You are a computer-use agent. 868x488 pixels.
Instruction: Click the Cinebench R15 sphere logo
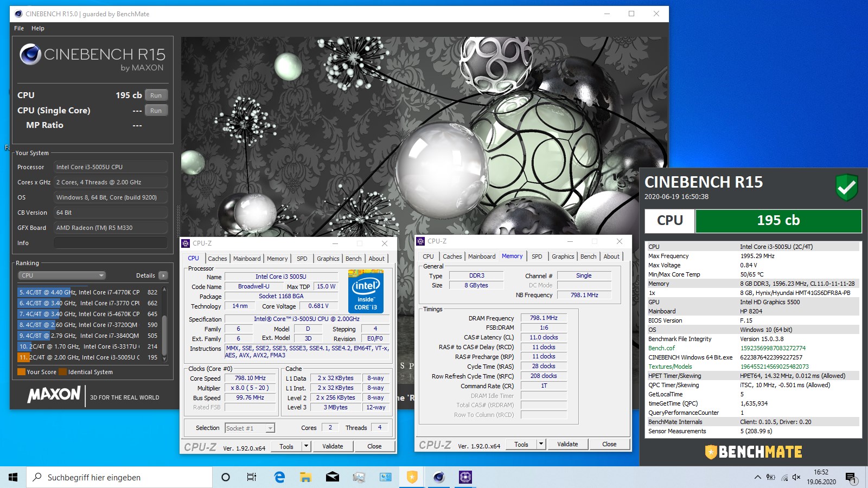point(30,54)
